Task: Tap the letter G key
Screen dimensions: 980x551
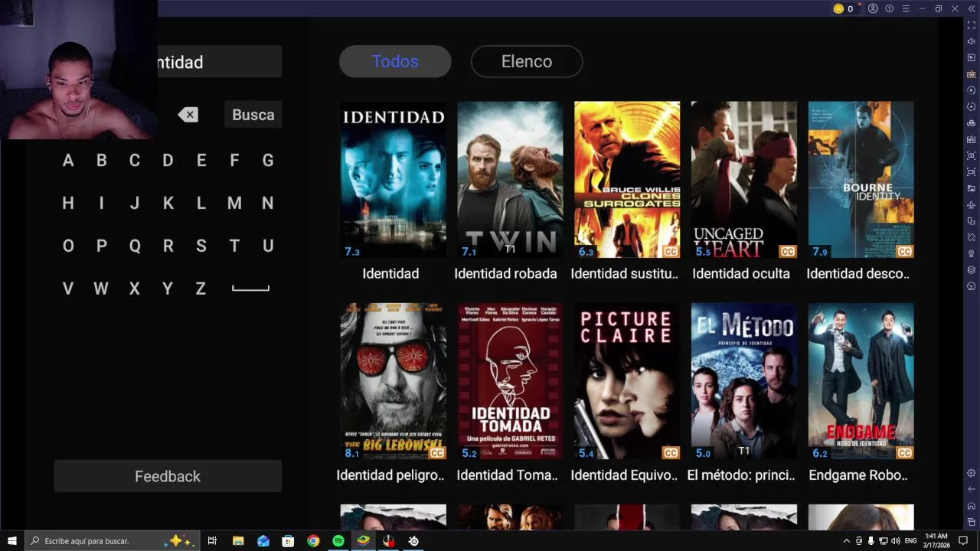Action: pos(268,161)
